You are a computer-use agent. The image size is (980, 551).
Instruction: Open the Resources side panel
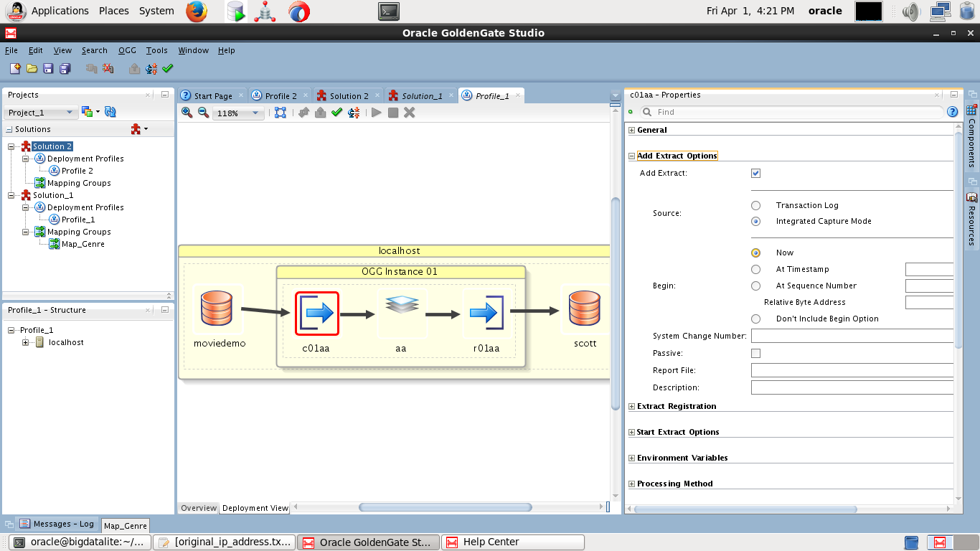971,219
